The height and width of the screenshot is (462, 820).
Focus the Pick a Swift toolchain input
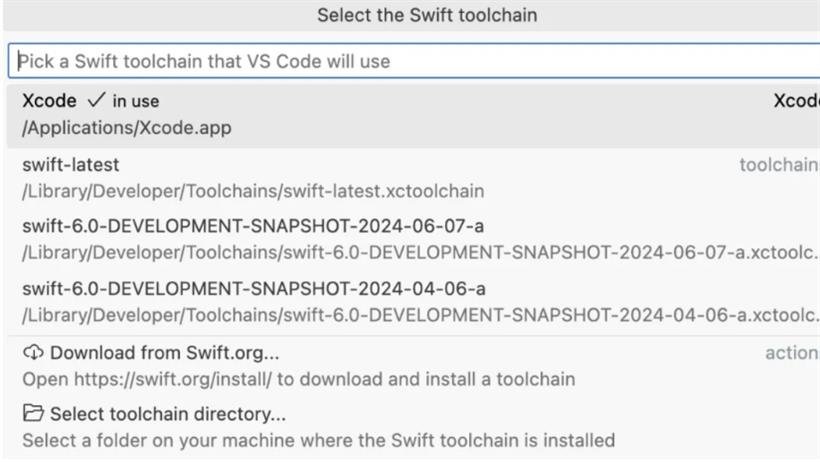(x=414, y=61)
